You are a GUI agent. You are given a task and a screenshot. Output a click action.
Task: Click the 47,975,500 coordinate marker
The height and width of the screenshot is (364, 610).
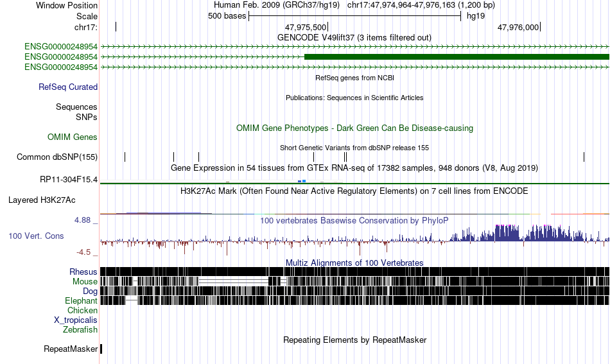306,27
